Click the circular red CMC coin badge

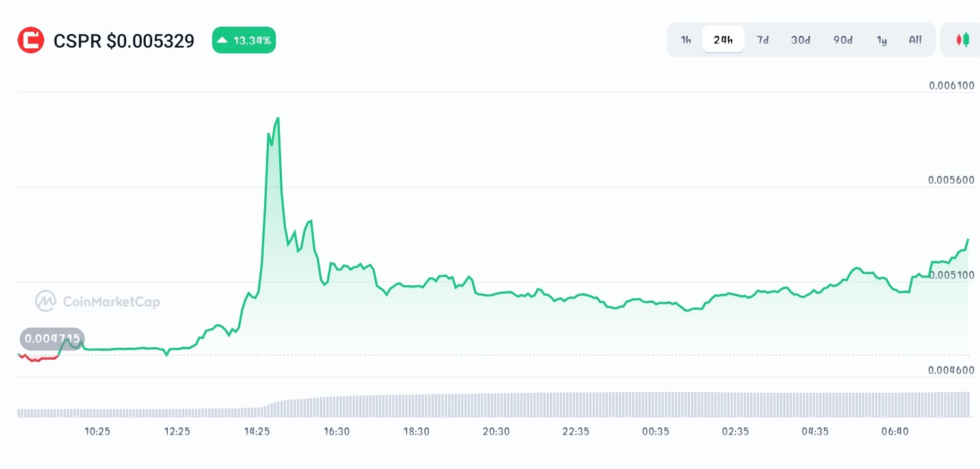tap(31, 40)
